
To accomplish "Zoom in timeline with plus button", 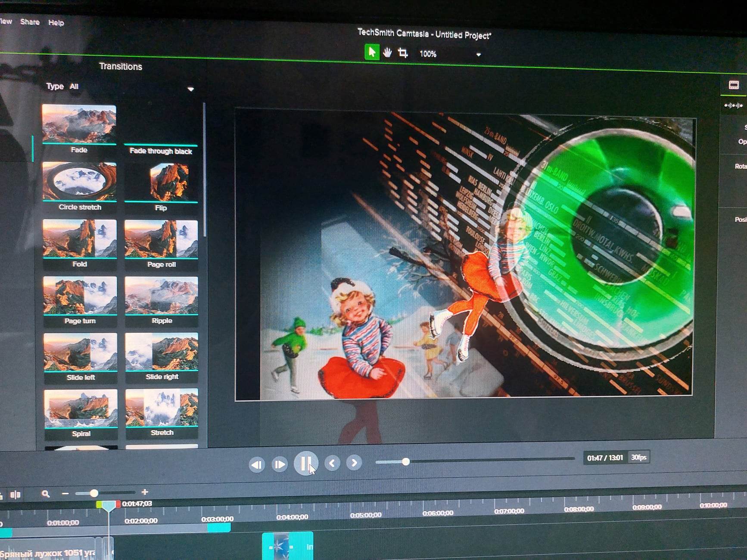I will [145, 492].
